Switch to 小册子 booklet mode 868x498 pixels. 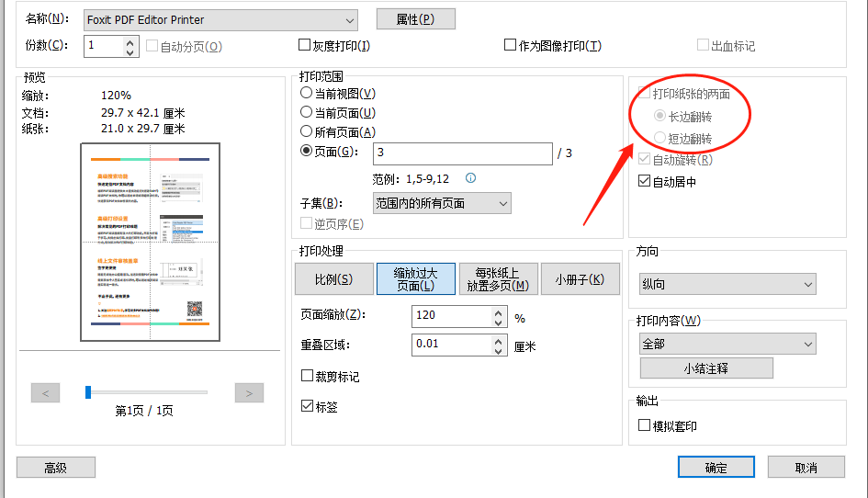(x=580, y=279)
